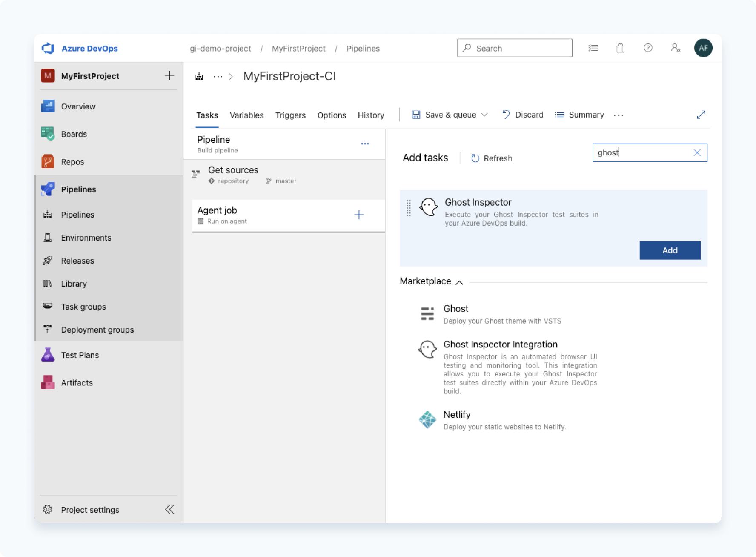Open the Marketplace shopping bag icon

point(620,48)
